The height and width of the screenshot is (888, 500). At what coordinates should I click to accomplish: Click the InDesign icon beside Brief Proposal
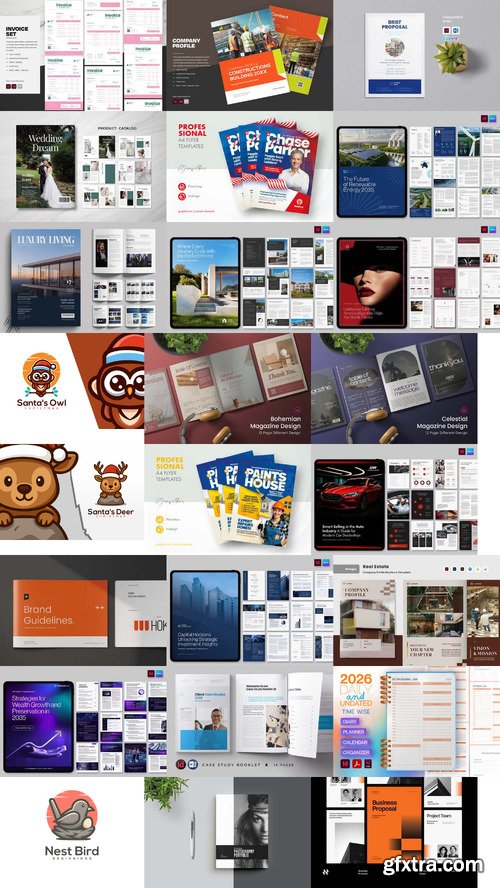pos(448,31)
